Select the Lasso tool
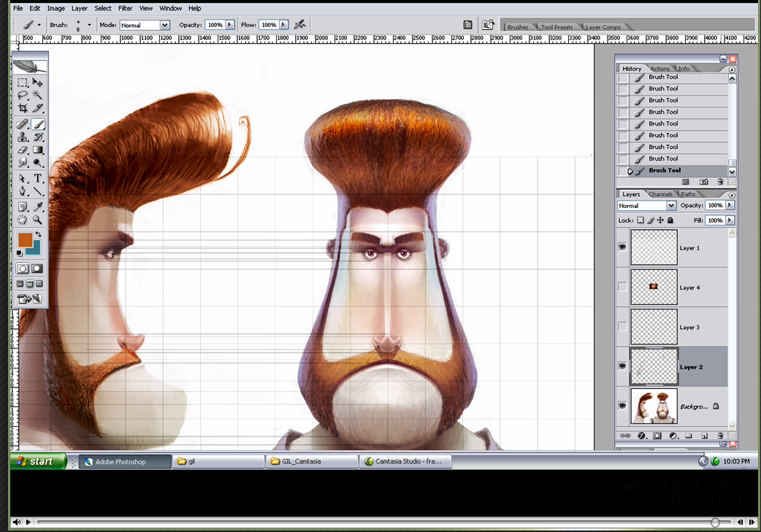Viewport: 761px width, 532px height. click(22, 95)
